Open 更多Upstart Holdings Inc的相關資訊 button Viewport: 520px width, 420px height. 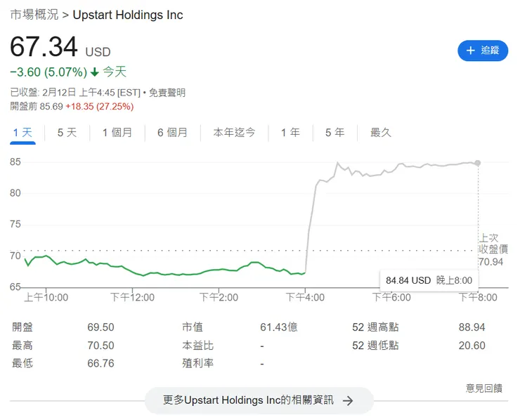coord(259,400)
